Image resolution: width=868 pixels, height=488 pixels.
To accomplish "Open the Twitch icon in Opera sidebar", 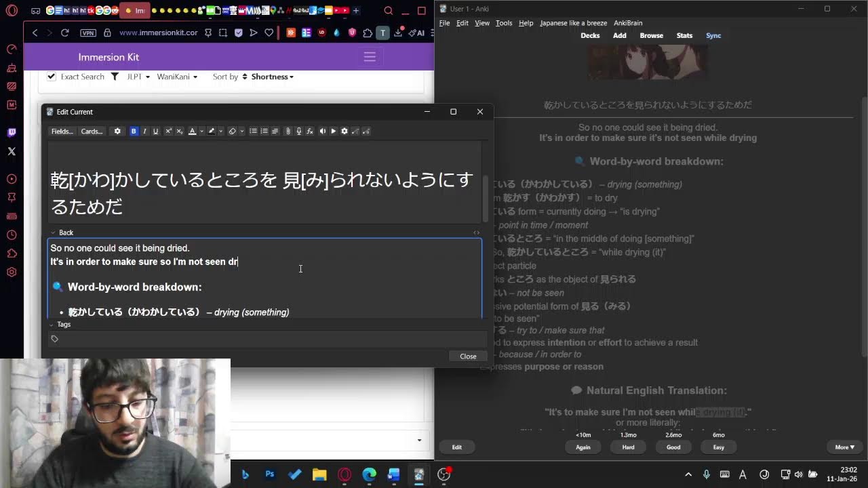I will click(12, 133).
